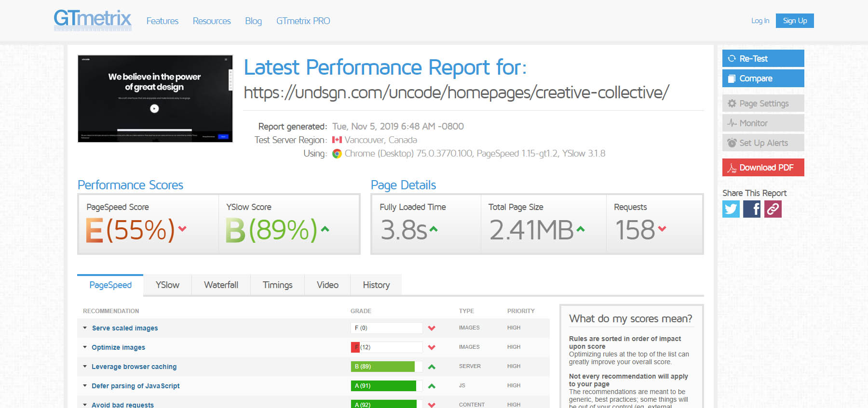This screenshot has height=408, width=868.
Task: Click the Total Page Size up arrow
Action: (581, 229)
